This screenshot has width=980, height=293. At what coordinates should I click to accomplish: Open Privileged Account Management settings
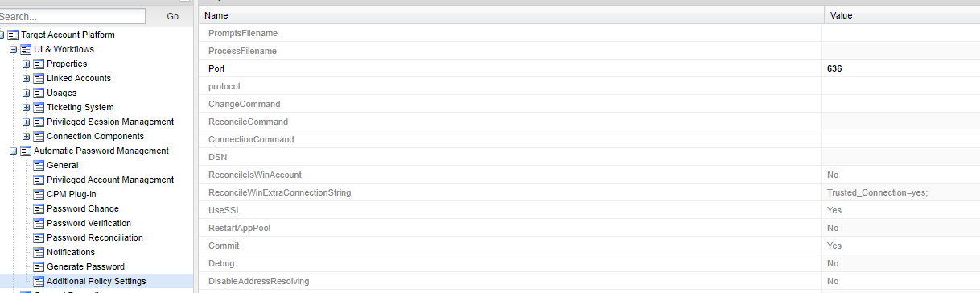coord(110,180)
